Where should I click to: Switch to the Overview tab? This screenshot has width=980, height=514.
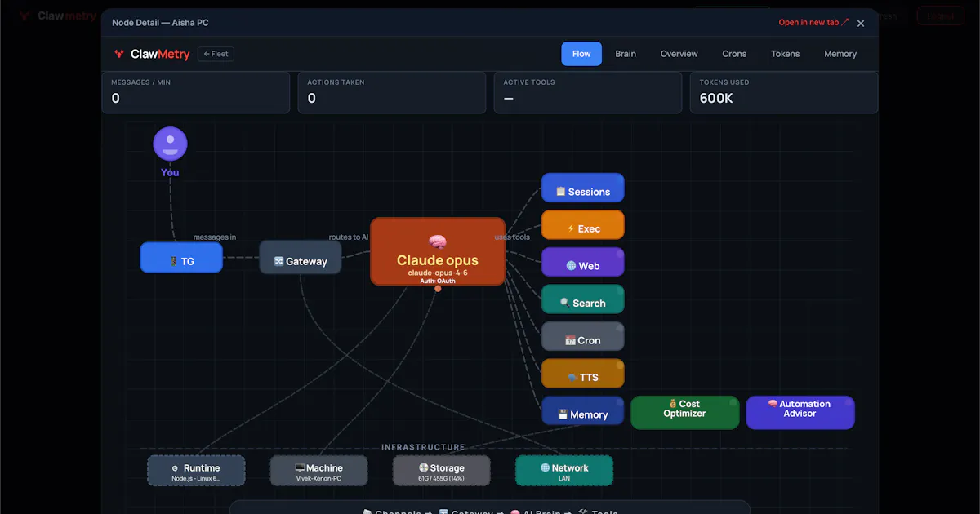[679, 54]
